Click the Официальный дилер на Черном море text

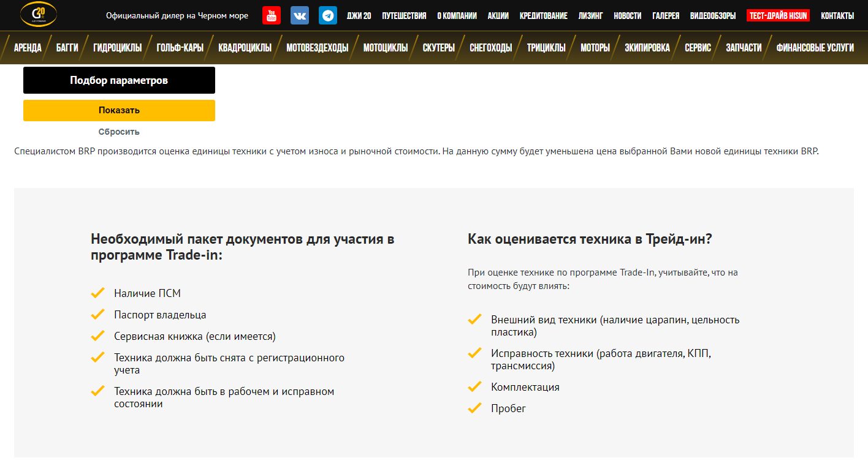pos(177,16)
